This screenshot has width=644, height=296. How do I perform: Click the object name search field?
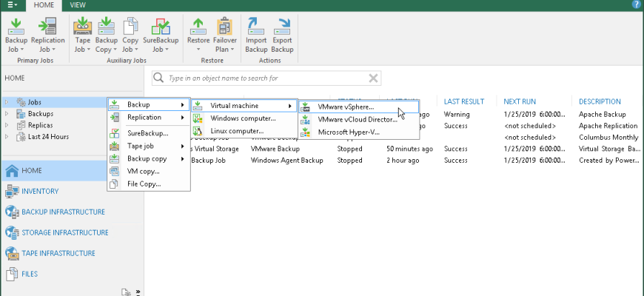(263, 78)
